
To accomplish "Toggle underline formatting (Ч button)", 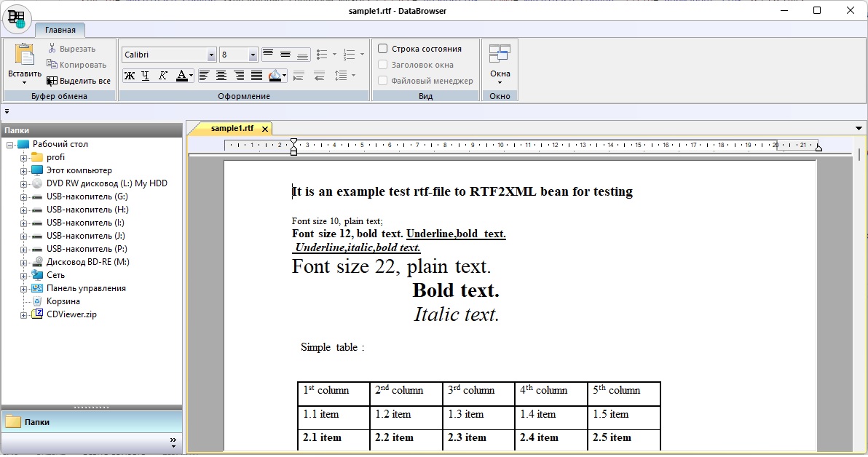I will click(146, 76).
